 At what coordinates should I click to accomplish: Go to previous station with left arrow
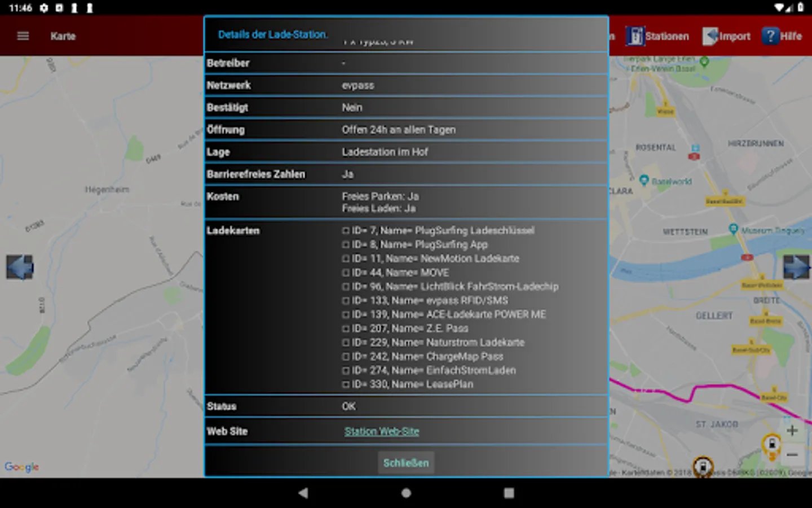pyautogui.click(x=20, y=267)
